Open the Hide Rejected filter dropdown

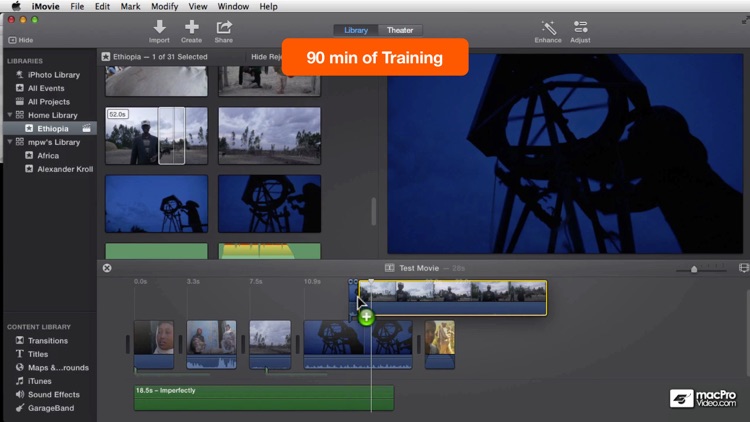coord(266,56)
